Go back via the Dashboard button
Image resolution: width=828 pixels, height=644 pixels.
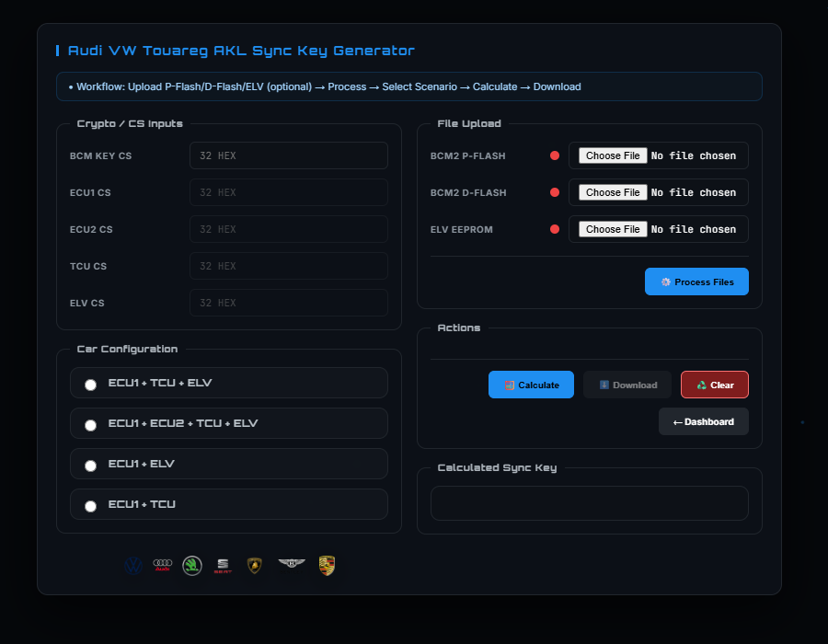703,421
